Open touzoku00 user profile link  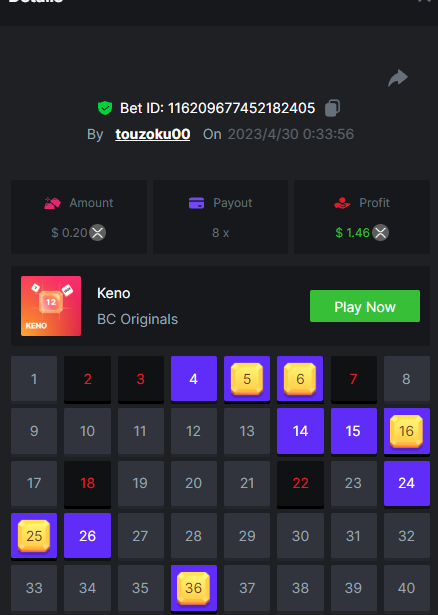point(153,134)
